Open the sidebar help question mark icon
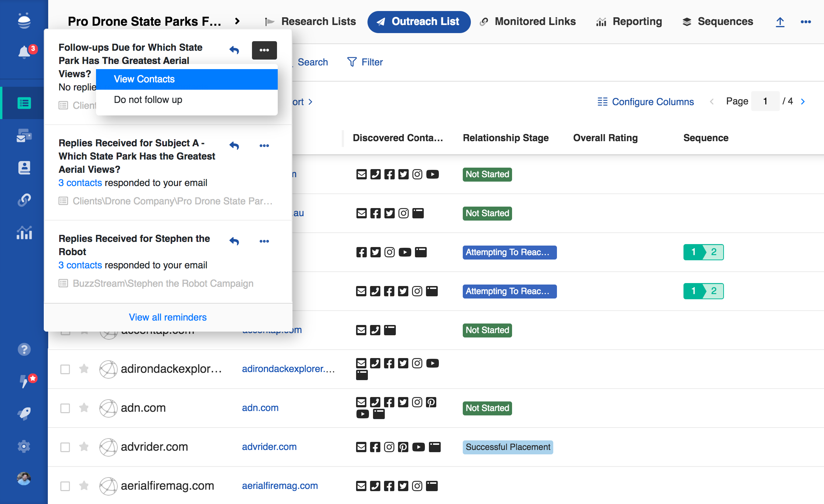 24,349
